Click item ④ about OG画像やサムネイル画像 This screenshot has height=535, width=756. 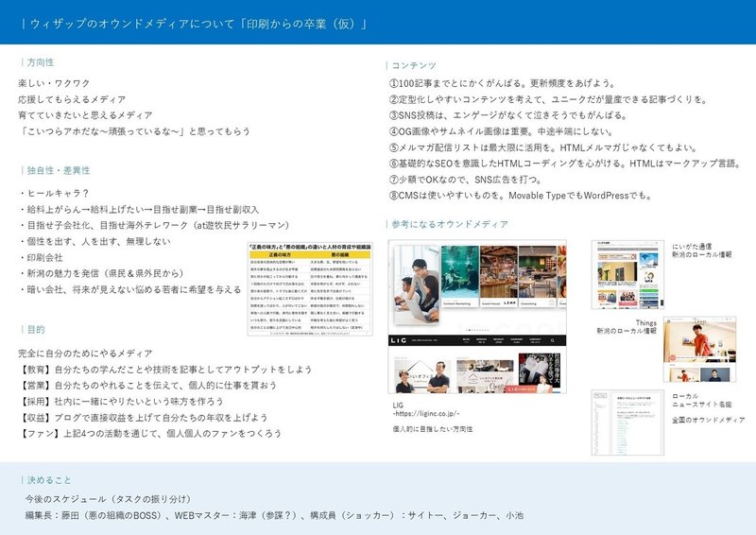click(501, 131)
